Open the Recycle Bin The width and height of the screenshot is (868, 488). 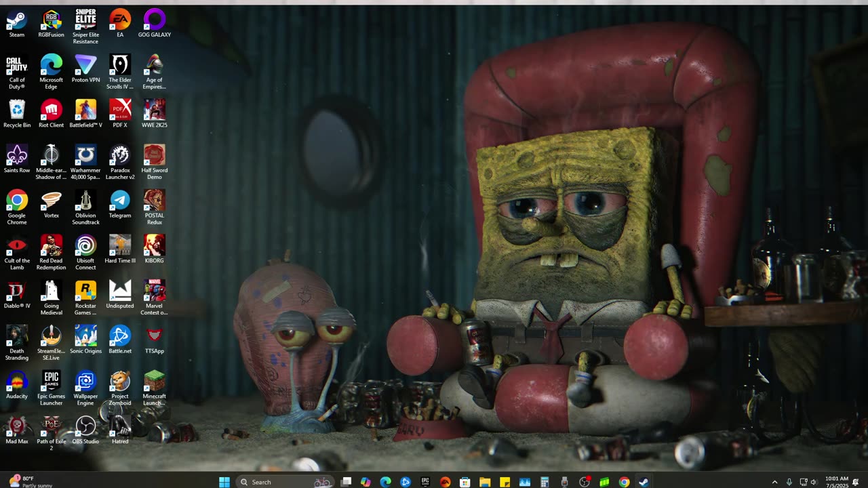tap(17, 114)
